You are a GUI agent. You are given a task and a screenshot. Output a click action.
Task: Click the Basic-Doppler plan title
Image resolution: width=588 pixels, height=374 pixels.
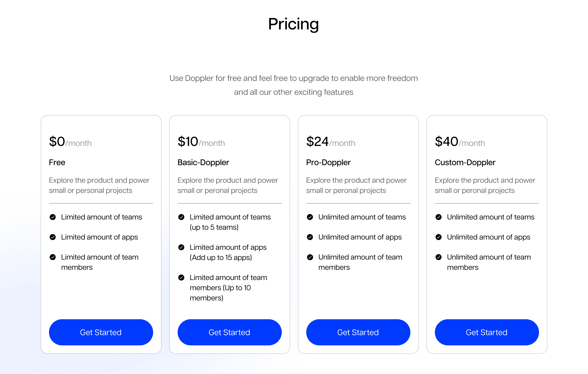pos(203,162)
